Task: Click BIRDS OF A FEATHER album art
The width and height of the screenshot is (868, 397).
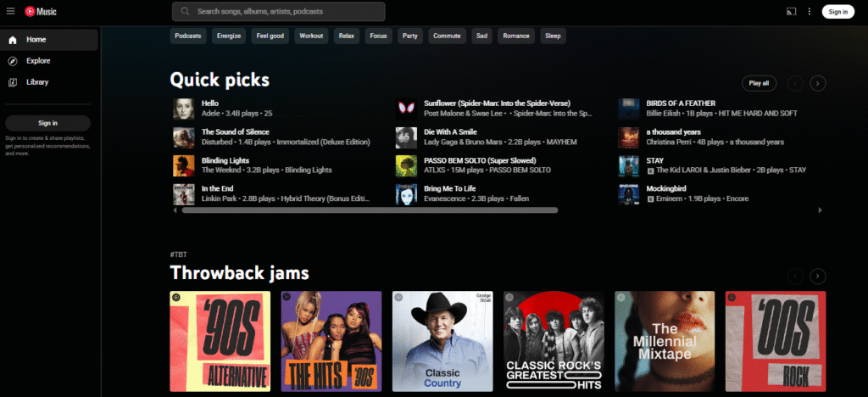Action: (629, 109)
